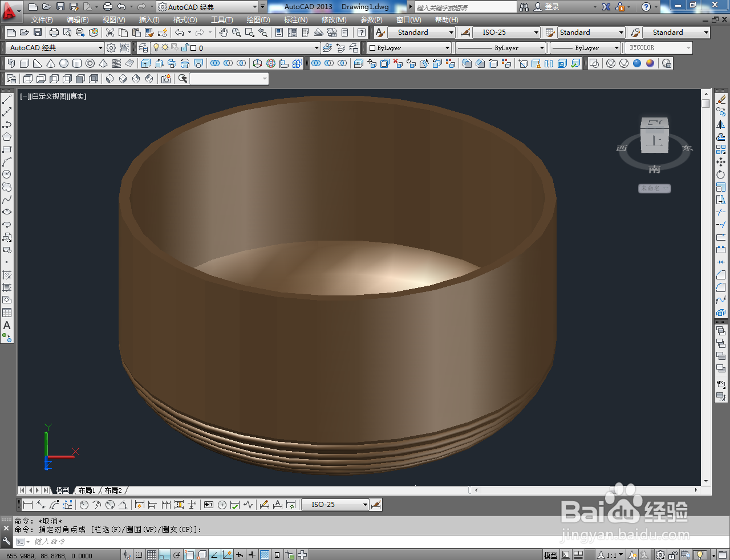This screenshot has width=730, height=560.
Task: Select the Polygon draw tool
Action: point(7,137)
